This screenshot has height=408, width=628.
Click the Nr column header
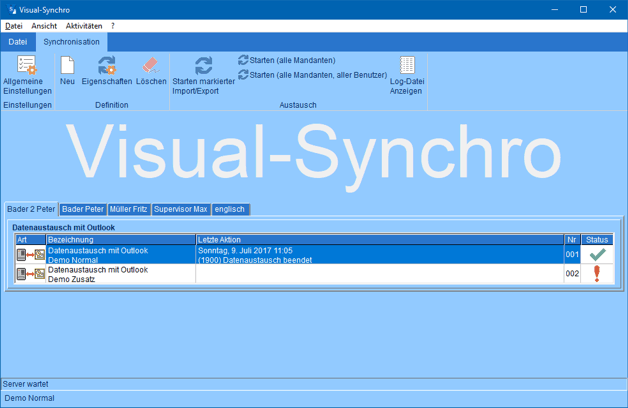coord(572,239)
